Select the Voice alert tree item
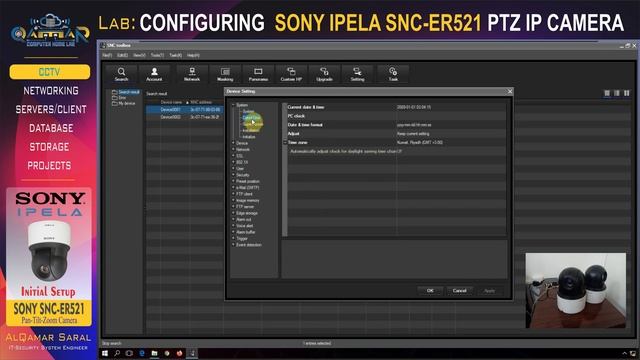Screen dimensions: 640x360 [x=244, y=226]
